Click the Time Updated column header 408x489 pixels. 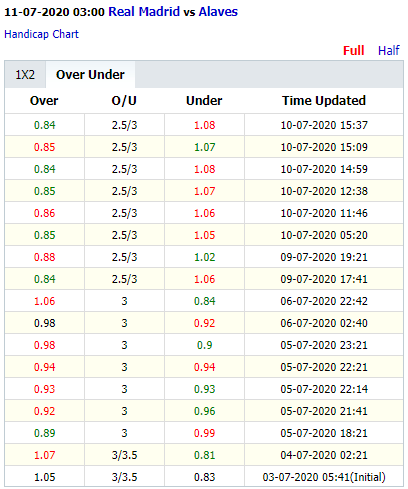pyautogui.click(x=324, y=101)
